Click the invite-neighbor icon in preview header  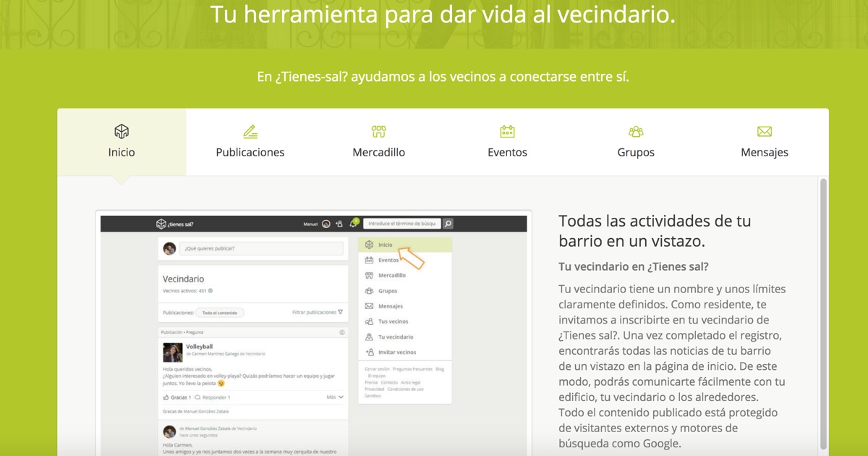pyautogui.click(x=339, y=224)
